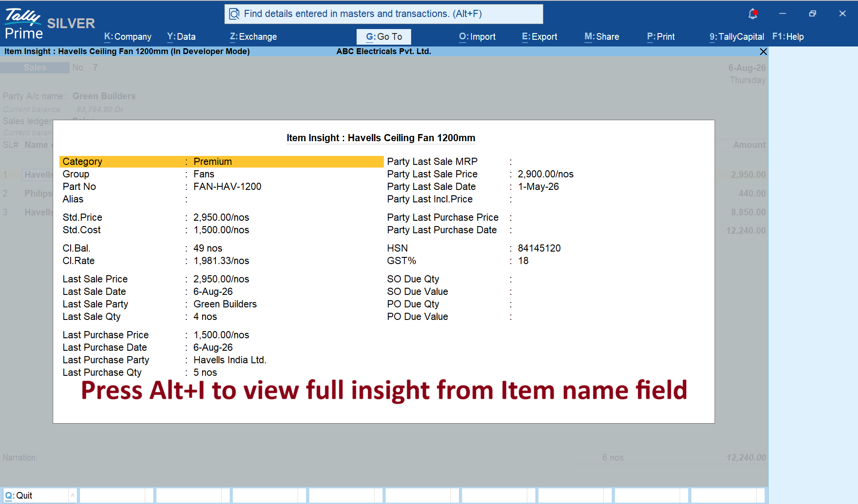Click the Narration field in the voucher
The image size is (858, 504).
tap(20, 458)
